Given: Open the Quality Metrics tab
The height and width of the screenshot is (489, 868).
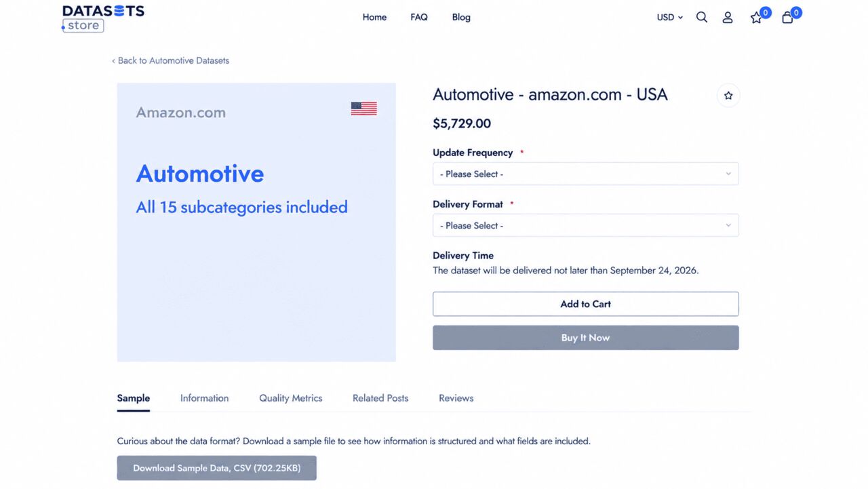Looking at the screenshot, I should pyautogui.click(x=290, y=398).
